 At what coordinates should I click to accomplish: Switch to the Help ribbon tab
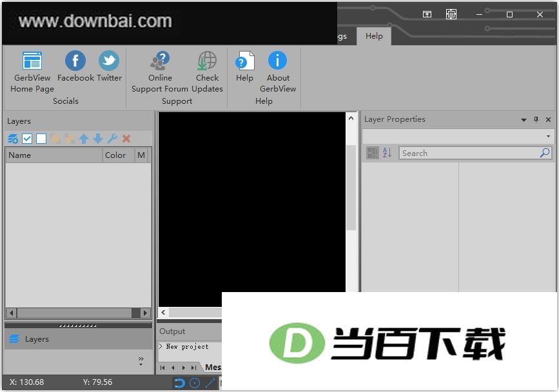[x=374, y=36]
